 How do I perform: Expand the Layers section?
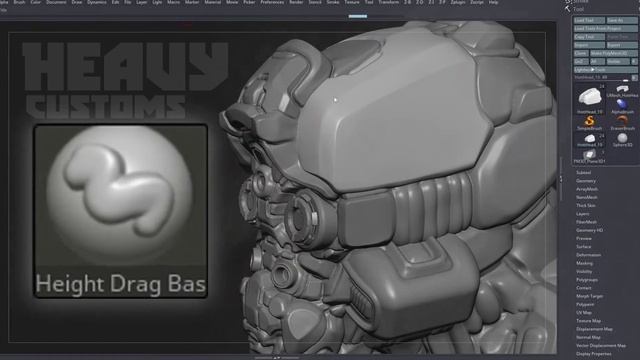(582, 214)
